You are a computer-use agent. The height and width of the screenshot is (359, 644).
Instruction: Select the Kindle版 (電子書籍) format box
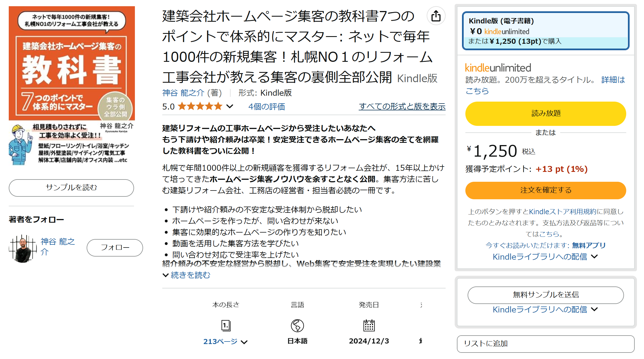point(545,31)
